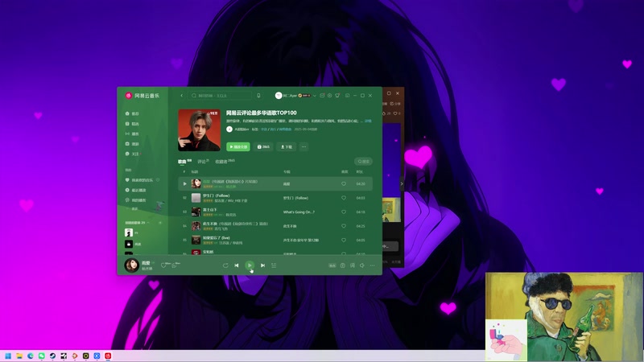Expand the user account dropdown arrow
644x362 pixels.
[x=315, y=96]
